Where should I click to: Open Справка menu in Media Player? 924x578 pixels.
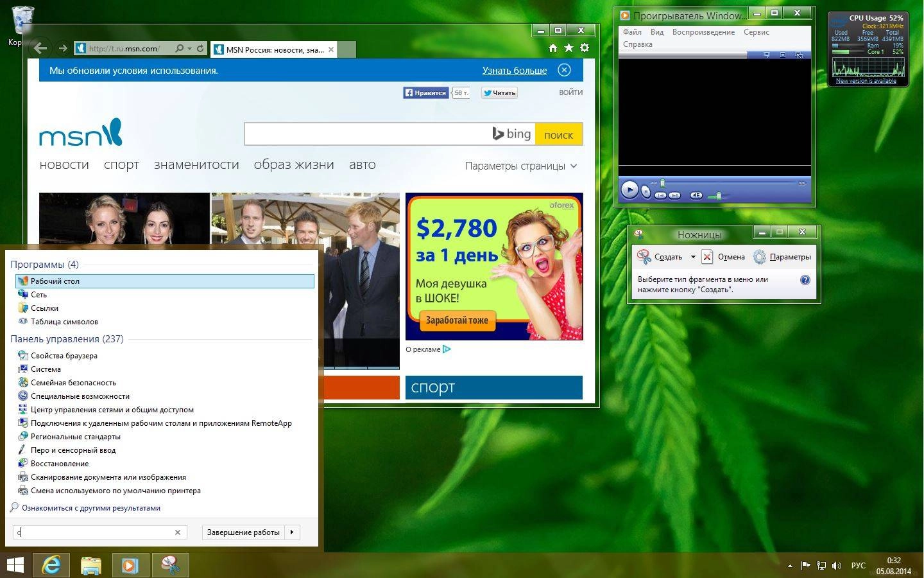click(638, 44)
